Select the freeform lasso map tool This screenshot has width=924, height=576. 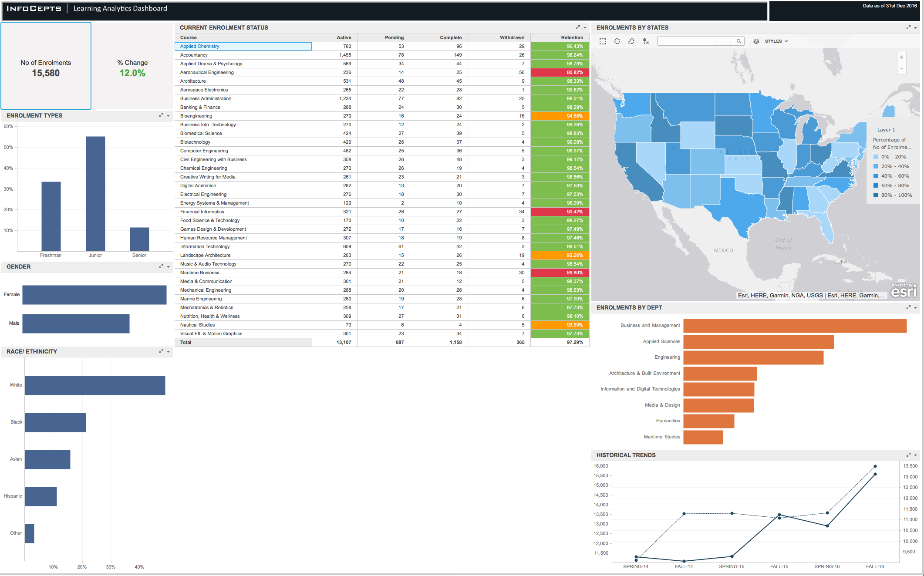(x=631, y=41)
